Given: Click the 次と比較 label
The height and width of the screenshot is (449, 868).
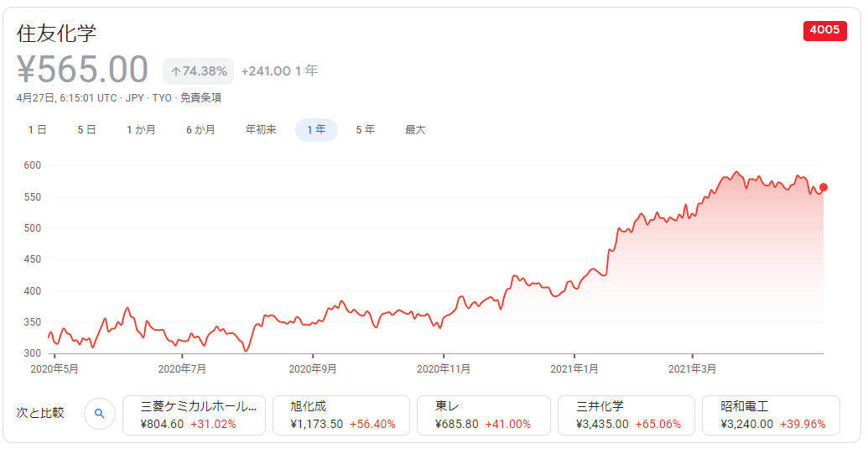Looking at the screenshot, I should click(40, 413).
